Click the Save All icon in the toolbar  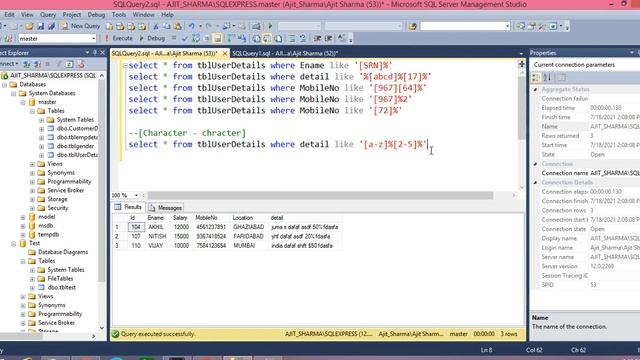click(x=51, y=26)
